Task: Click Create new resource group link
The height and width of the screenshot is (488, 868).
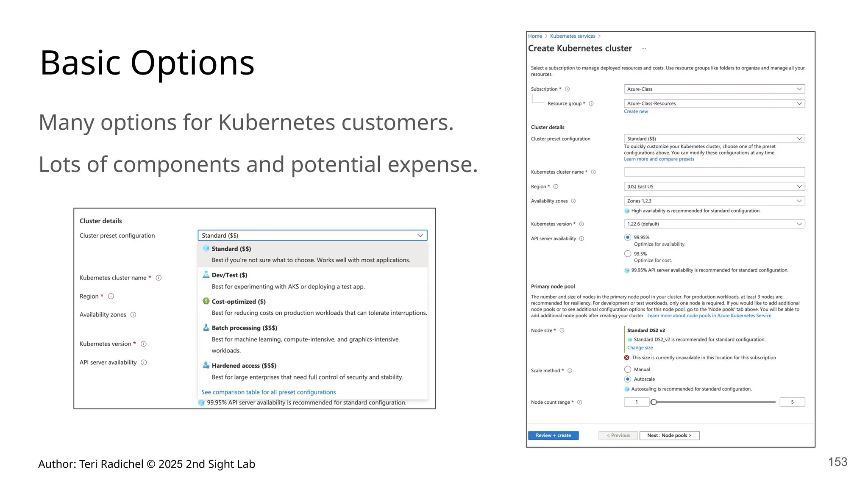Action: (636, 111)
